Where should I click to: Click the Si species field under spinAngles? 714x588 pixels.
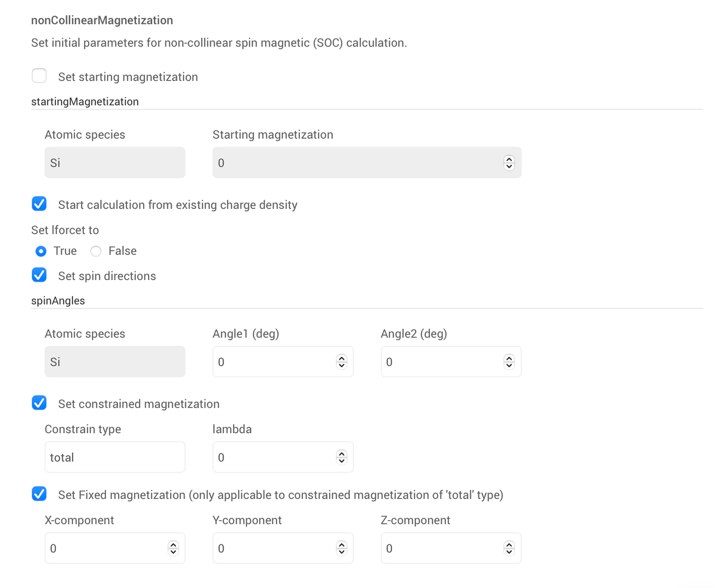coord(115,362)
